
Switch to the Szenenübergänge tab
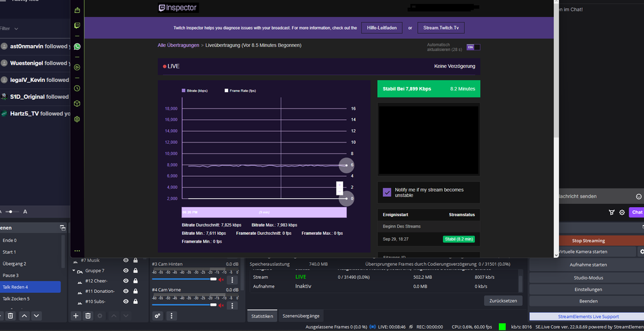pos(301,316)
